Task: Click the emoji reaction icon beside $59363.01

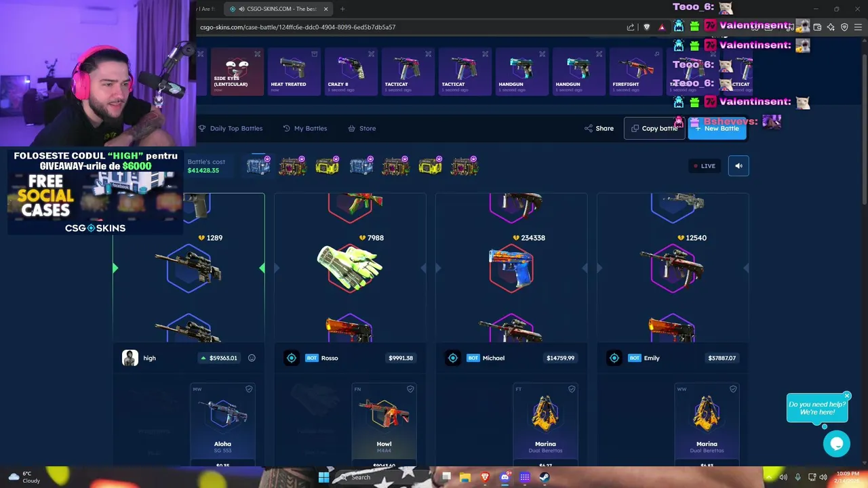Action: click(x=252, y=358)
